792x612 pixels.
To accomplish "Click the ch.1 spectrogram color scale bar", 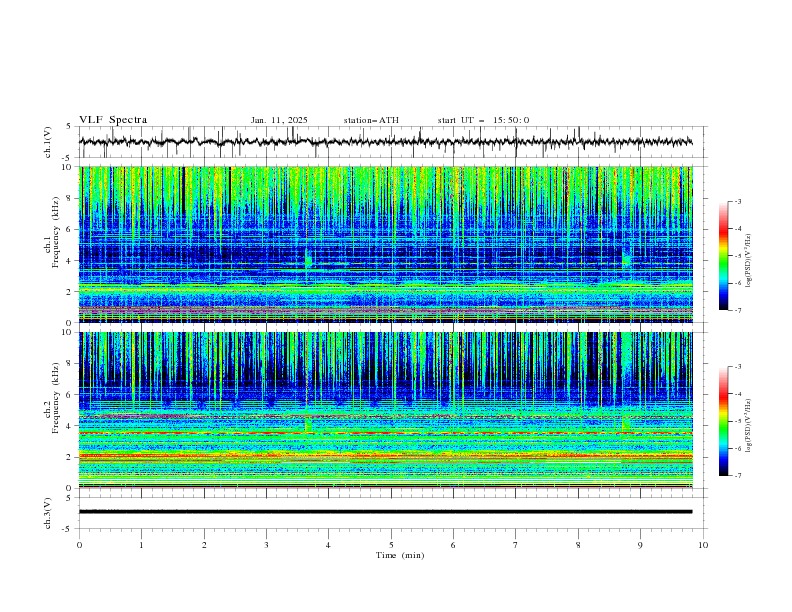I will point(724,256).
